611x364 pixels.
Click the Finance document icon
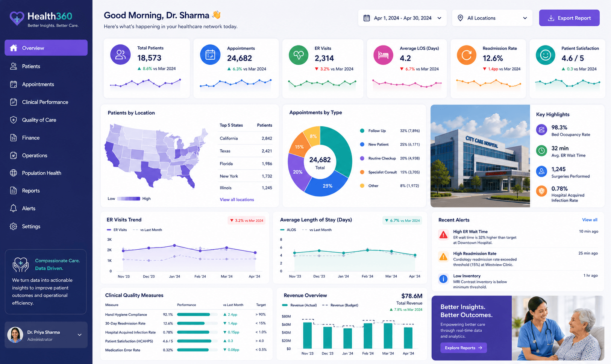tap(14, 138)
